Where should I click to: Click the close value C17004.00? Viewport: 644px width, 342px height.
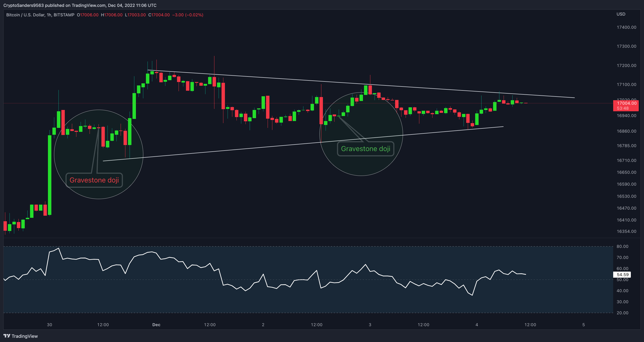pos(159,15)
